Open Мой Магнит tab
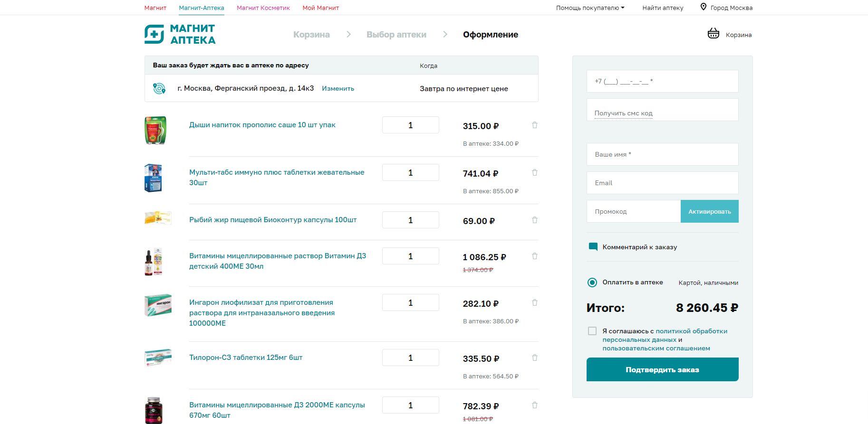The height and width of the screenshot is (424, 868). pos(321,8)
